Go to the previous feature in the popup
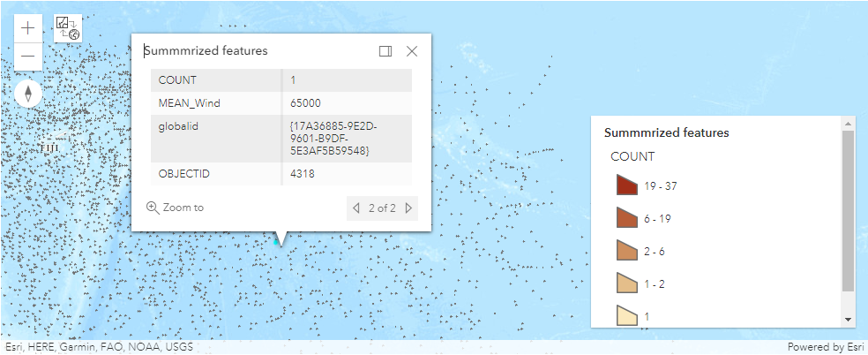The image size is (868, 355). [x=356, y=208]
